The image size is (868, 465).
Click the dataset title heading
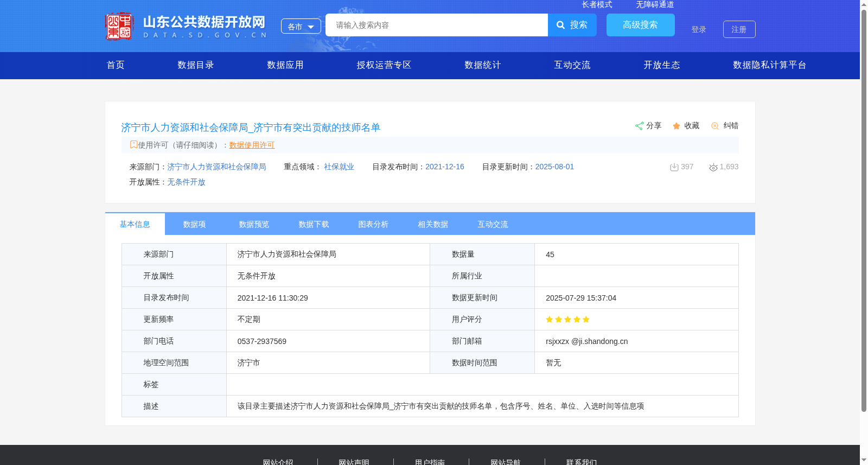click(x=251, y=128)
